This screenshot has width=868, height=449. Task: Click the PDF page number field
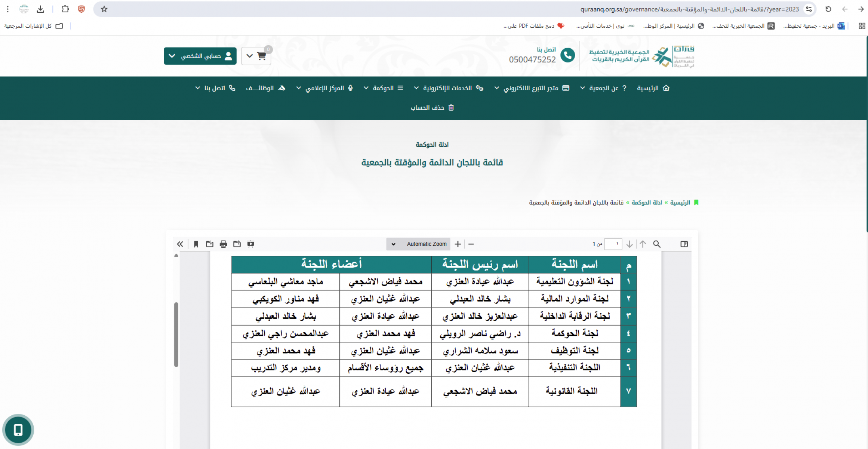pyautogui.click(x=613, y=244)
